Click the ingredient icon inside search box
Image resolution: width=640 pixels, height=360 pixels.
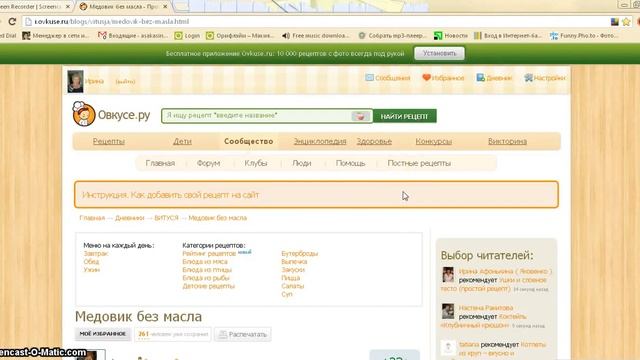pos(360,116)
